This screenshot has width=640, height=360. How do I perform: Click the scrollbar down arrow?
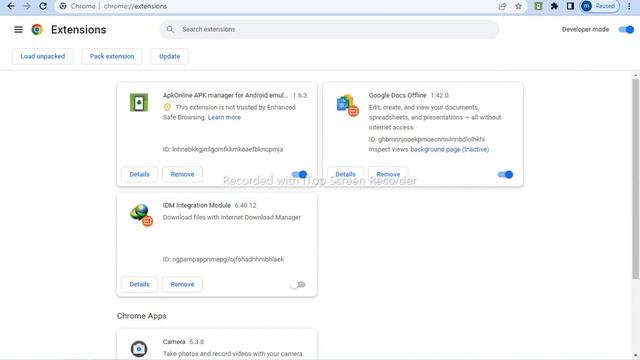pos(636,356)
